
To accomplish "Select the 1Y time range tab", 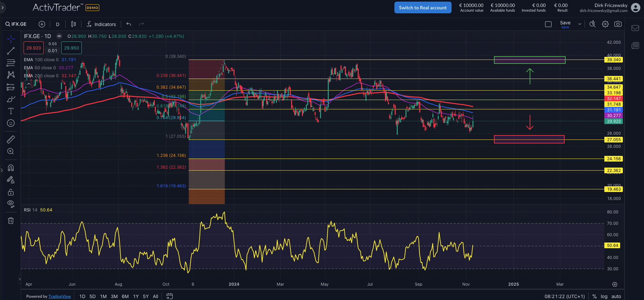I will pos(136,296).
